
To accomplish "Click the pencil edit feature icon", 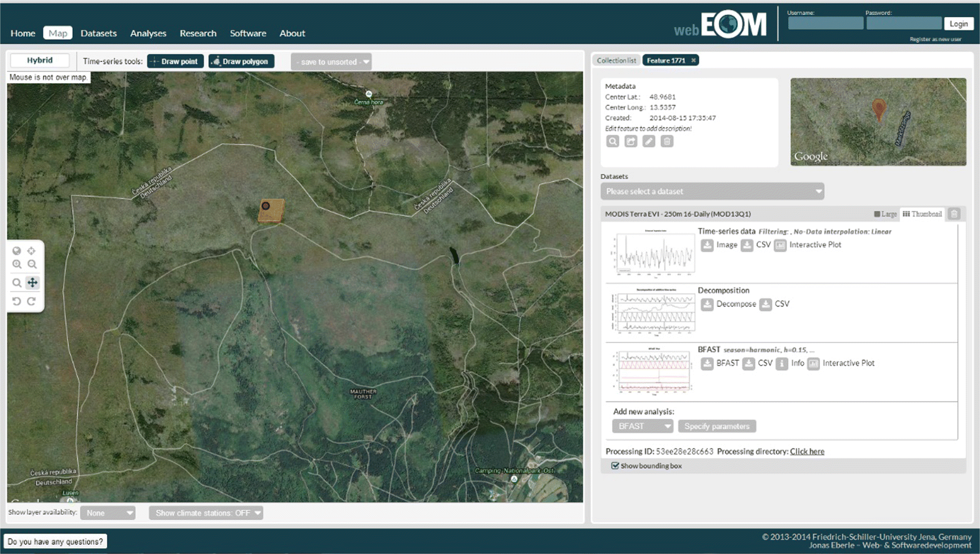I will [x=649, y=141].
